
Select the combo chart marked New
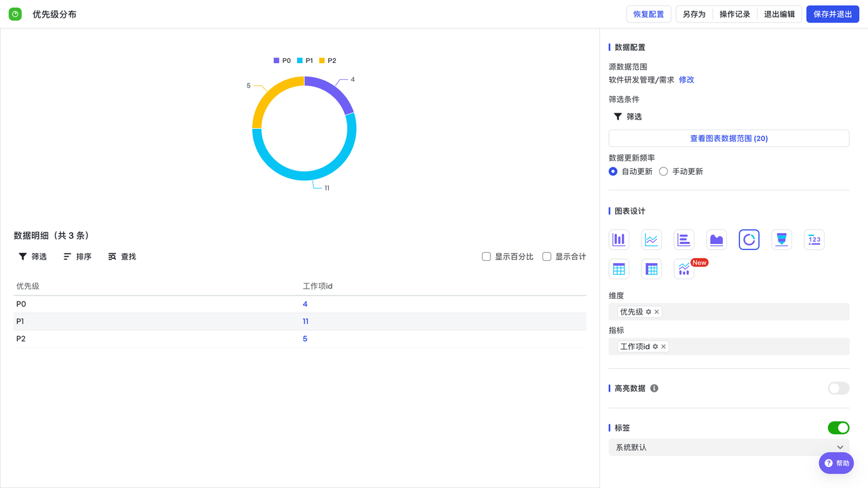click(684, 269)
